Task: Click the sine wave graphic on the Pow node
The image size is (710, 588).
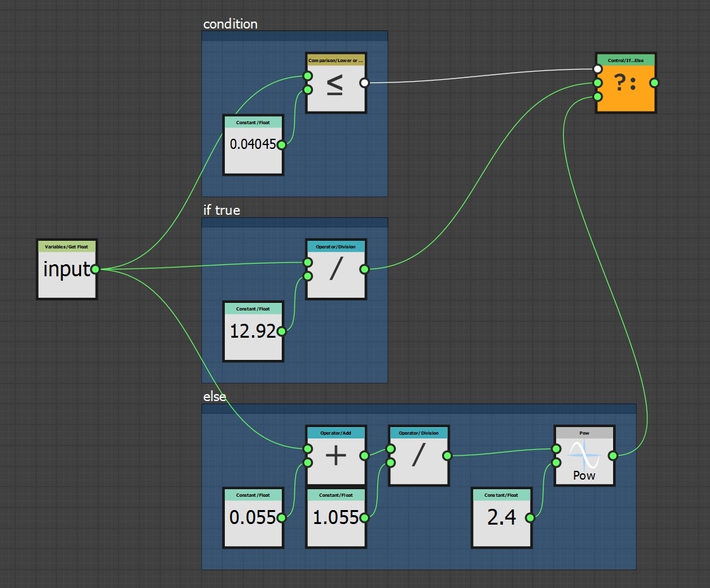Action: tap(583, 455)
